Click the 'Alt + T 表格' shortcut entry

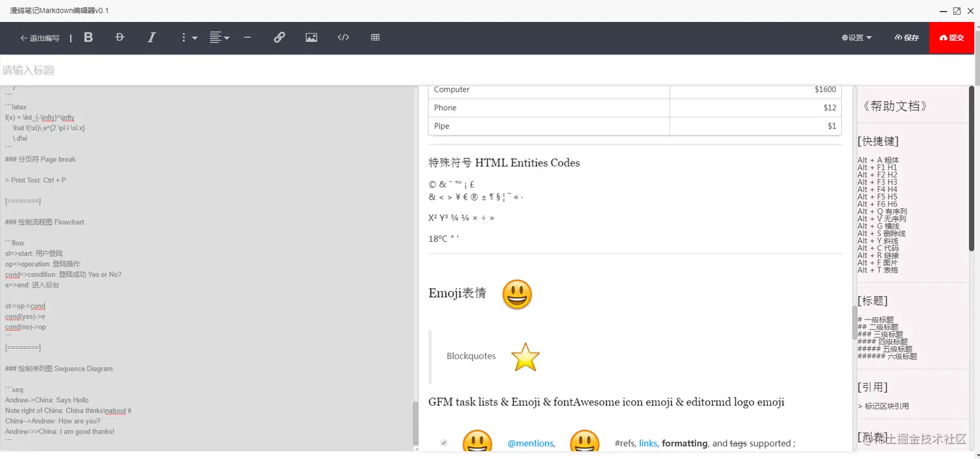[878, 270]
